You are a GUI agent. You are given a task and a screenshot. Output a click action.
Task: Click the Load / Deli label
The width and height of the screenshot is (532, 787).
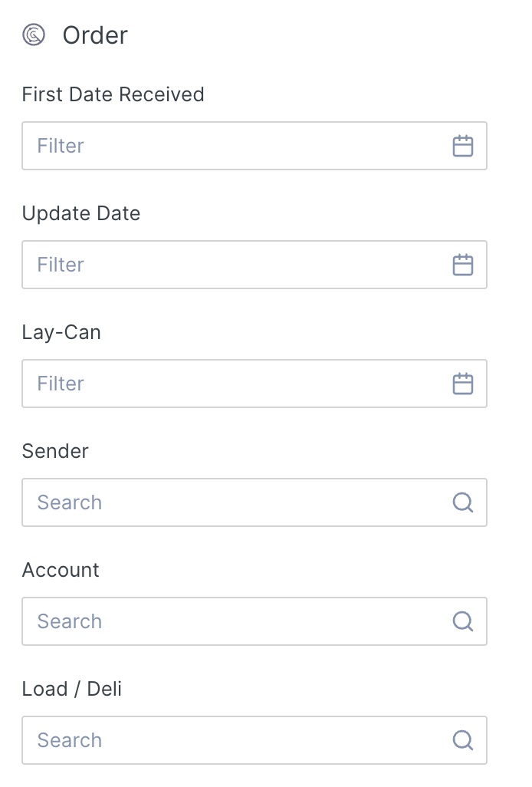tap(72, 689)
